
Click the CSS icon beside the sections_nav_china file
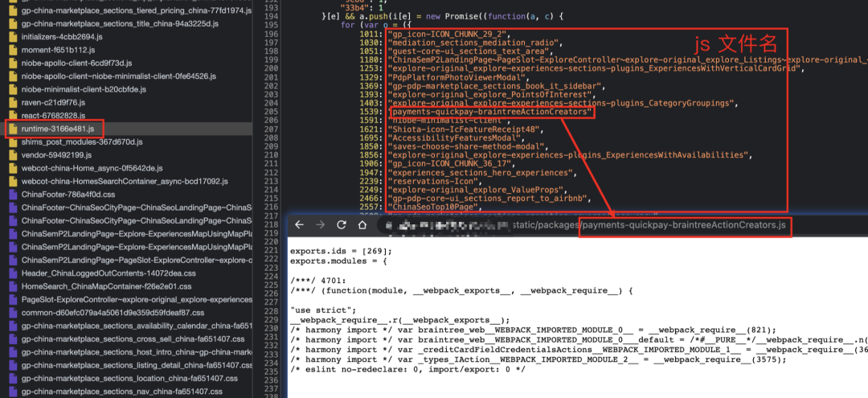13,392
